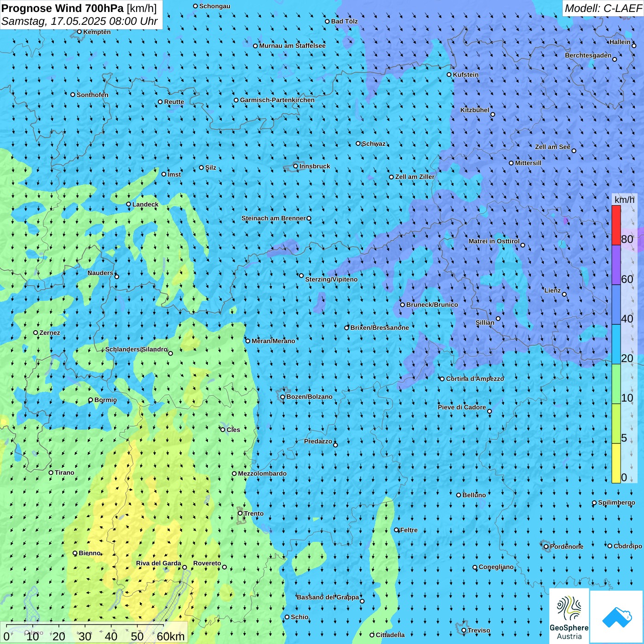Click the 'Berchtesgaden' label
Screen dimensions: 644x644
click(588, 55)
